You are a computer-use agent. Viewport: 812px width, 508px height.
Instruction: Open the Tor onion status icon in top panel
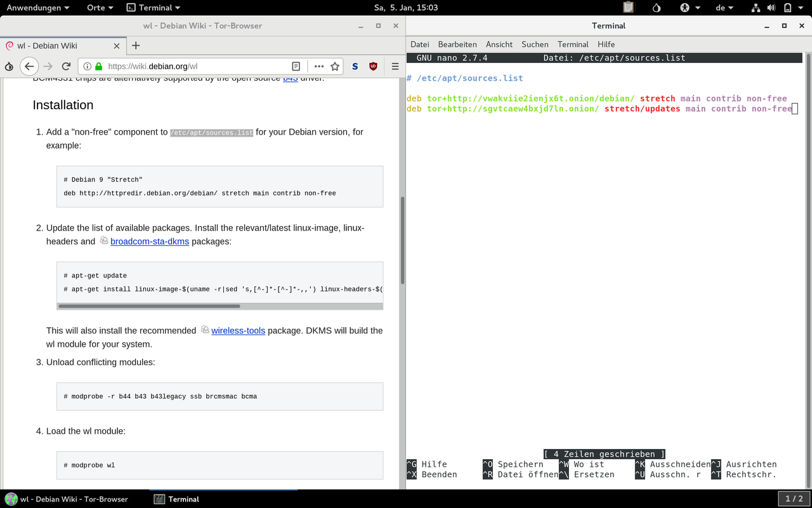pyautogui.click(x=657, y=8)
